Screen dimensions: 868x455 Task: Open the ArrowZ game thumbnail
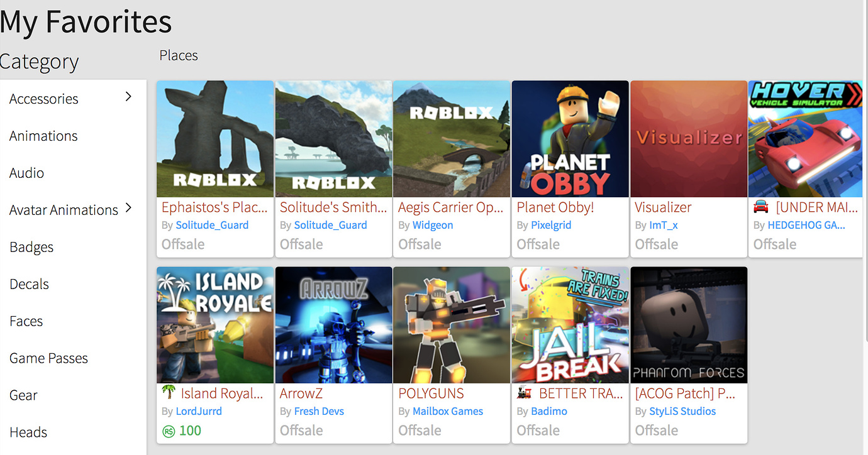click(333, 325)
